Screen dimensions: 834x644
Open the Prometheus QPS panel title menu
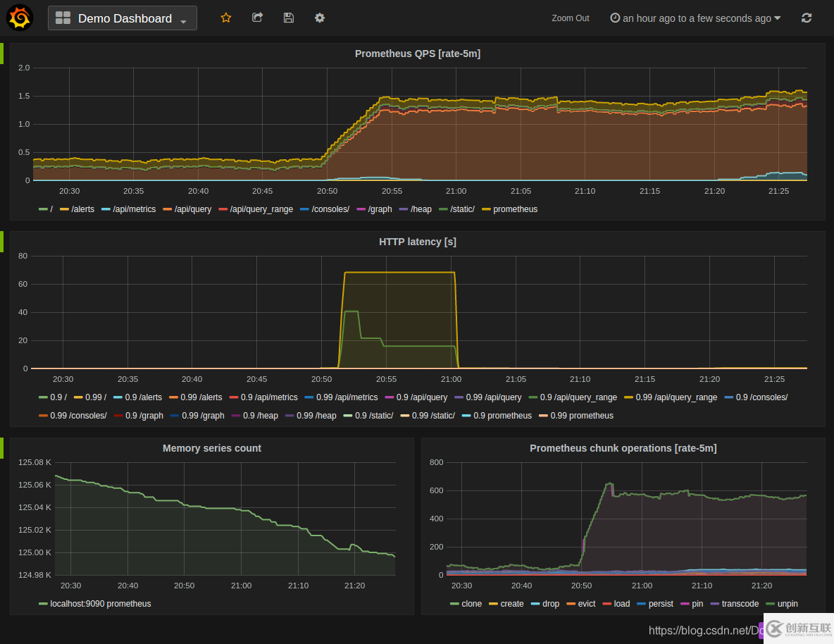(x=417, y=54)
